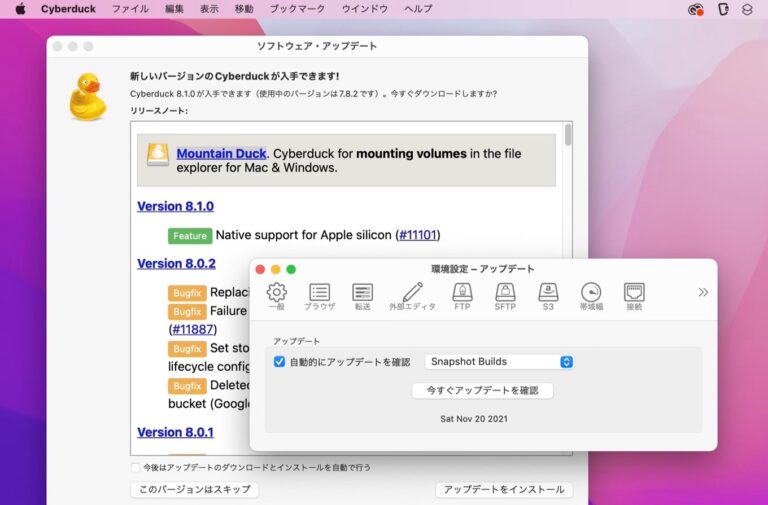This screenshot has height=505, width=768.
Task: Enable automatic download and install of updates
Action: (136, 467)
